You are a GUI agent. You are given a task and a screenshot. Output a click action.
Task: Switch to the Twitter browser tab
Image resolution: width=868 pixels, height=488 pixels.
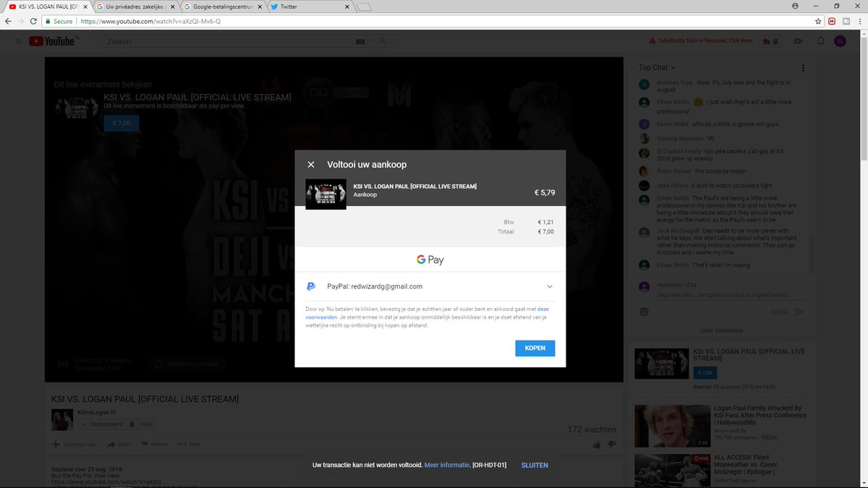click(310, 6)
